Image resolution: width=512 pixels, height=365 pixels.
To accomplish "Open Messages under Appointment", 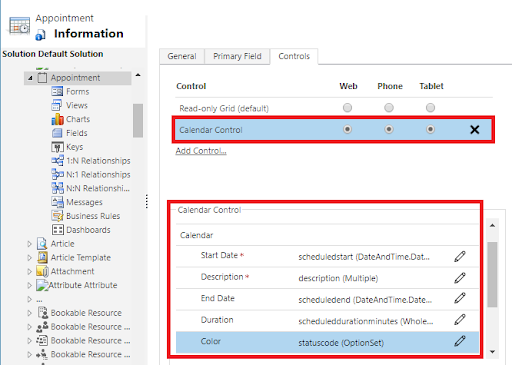I will click(x=84, y=202).
